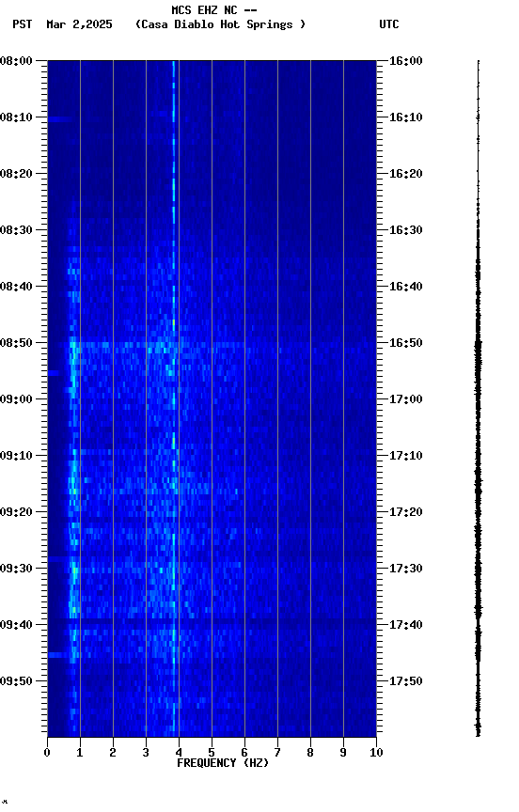Click the 'FREQUENCY (HZ)' axis label
Viewport: 519px width, 812px height.
pyautogui.click(x=223, y=763)
